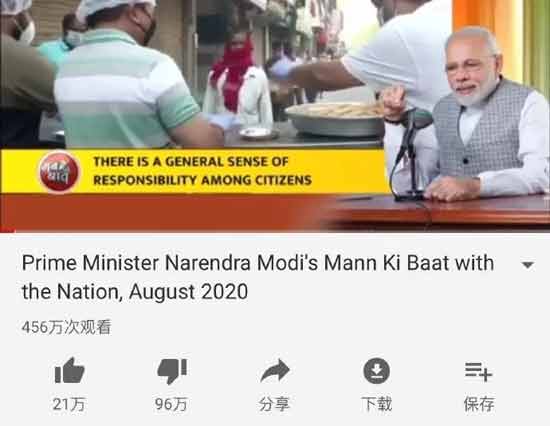Click the red Mann Ki Baat logo
The width and height of the screenshot is (550, 426).
click(x=59, y=172)
